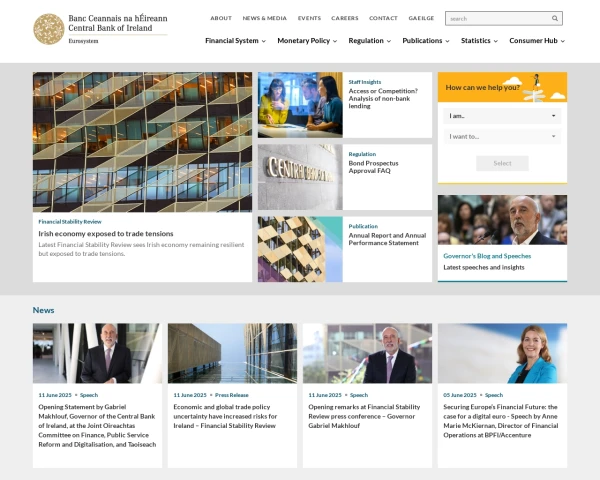Open 'Irish economy exposed to trade tensions' headline
This screenshot has height=480, width=600.
[x=106, y=233]
